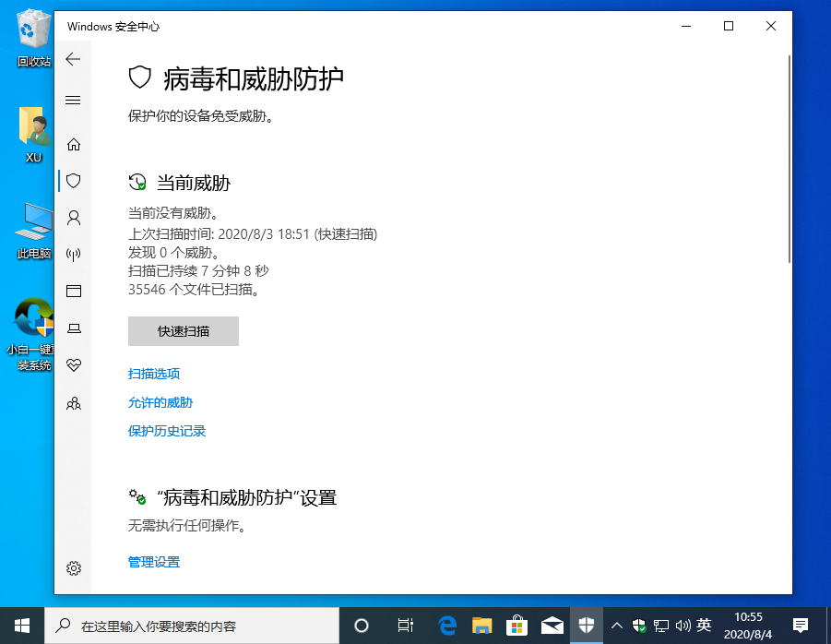Open Account protection in the sidebar
This screenshot has height=644, width=831.
point(73,218)
